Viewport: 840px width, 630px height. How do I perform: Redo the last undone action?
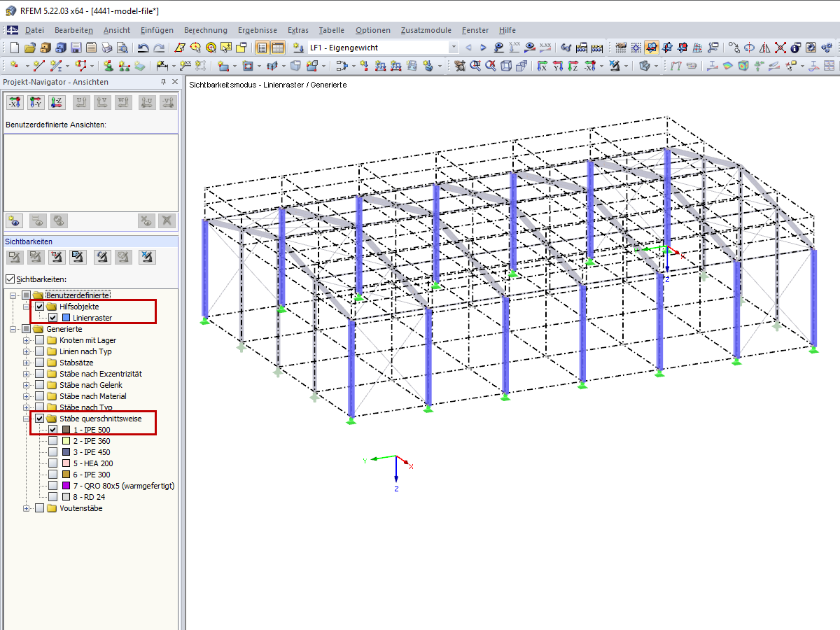[159, 48]
